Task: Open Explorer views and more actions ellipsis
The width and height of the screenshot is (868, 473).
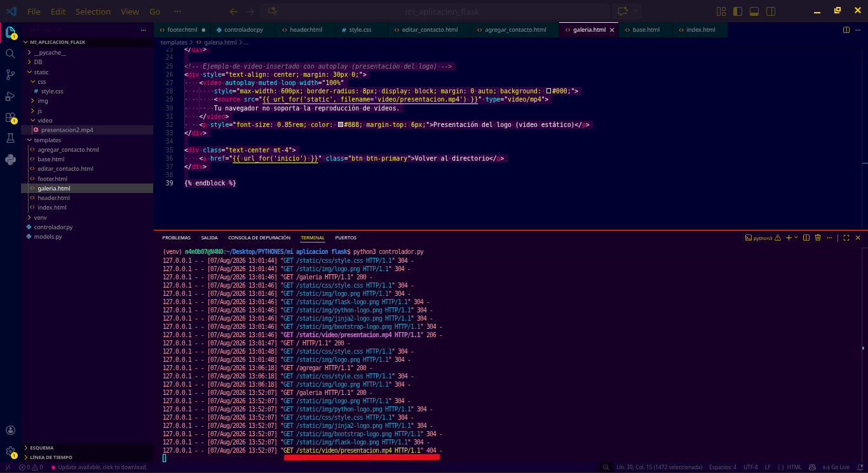Action: point(144,30)
